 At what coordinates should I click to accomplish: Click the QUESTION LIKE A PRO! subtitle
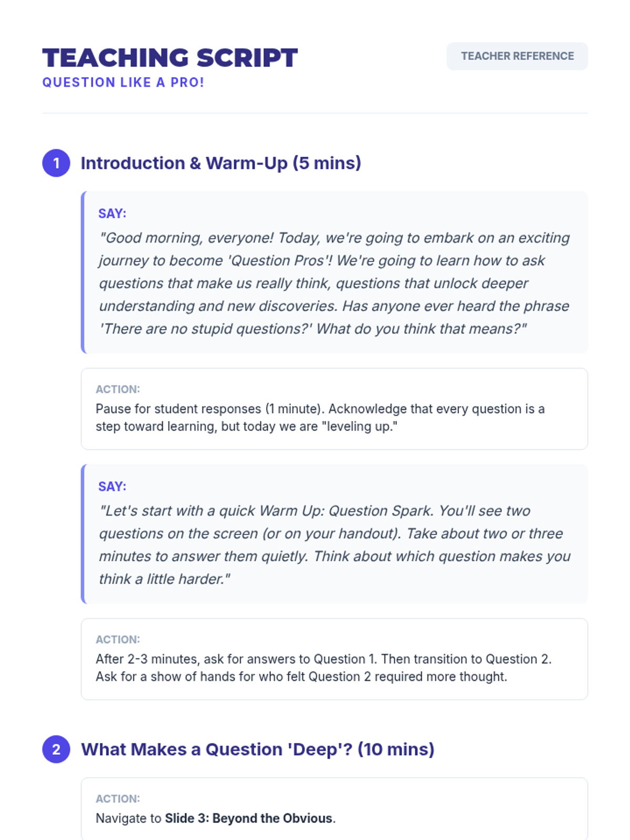[x=123, y=82]
